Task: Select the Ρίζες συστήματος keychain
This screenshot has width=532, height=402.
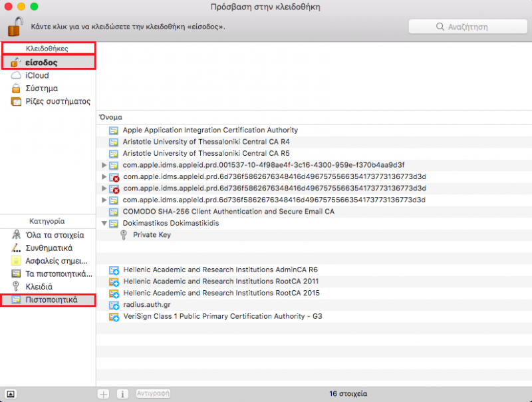Action: click(x=49, y=101)
